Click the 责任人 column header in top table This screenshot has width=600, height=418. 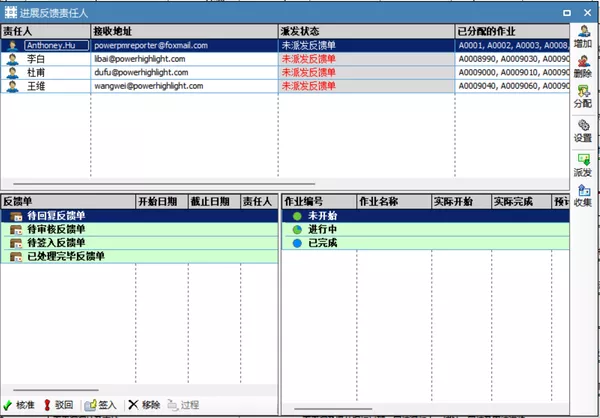click(46, 31)
